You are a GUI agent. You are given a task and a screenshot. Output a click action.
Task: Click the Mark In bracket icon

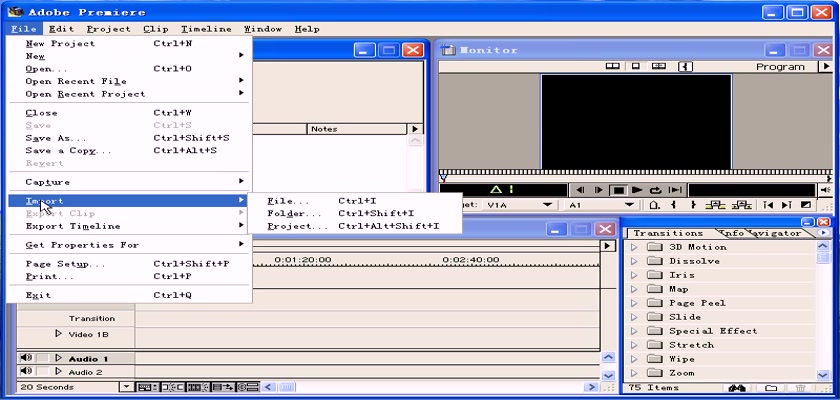tap(673, 205)
